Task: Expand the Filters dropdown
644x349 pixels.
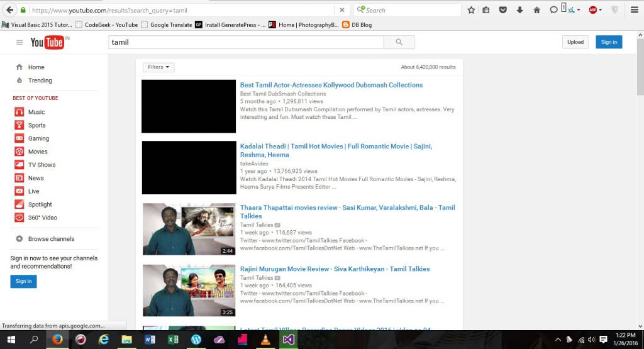Action: coord(158,67)
